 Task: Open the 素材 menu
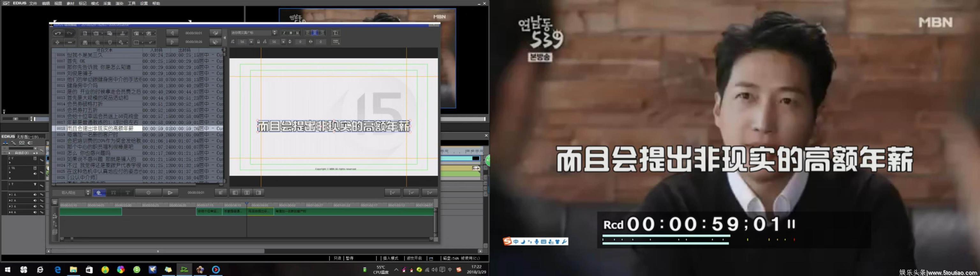pos(71,4)
